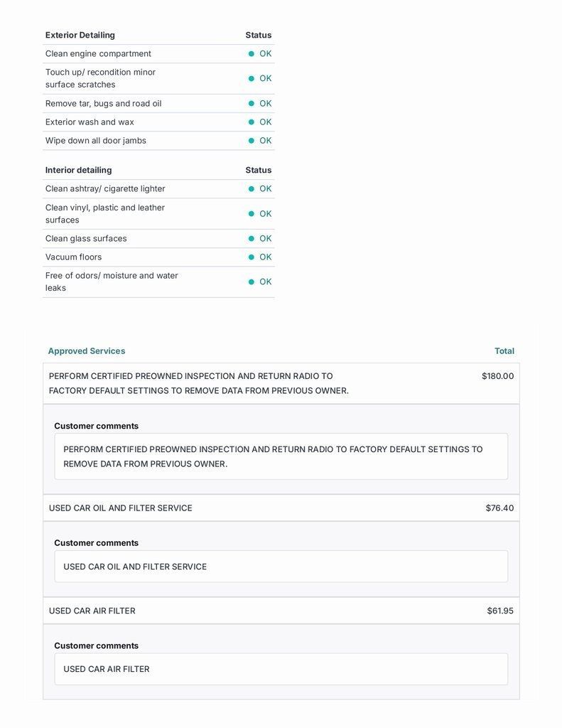Image resolution: width=562 pixels, height=728 pixels.
Task: Click the status dot beside Exterior wash and wax
Action: pos(252,122)
